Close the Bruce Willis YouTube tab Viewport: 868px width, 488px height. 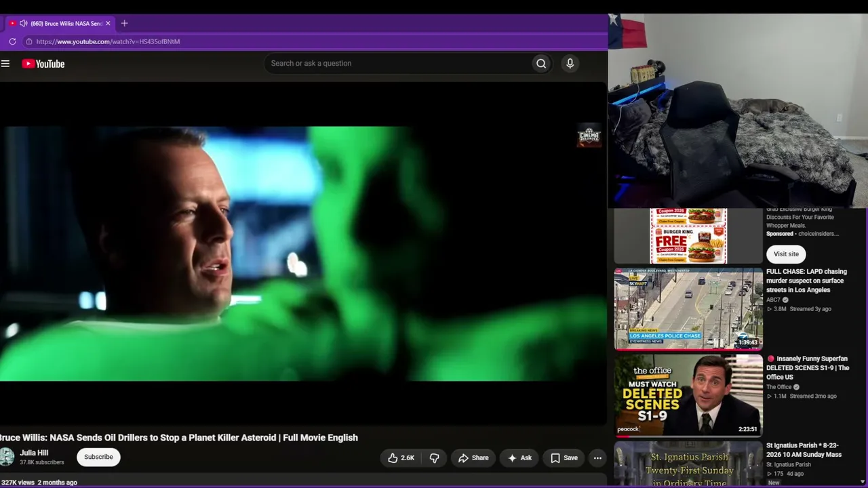pyautogui.click(x=108, y=23)
